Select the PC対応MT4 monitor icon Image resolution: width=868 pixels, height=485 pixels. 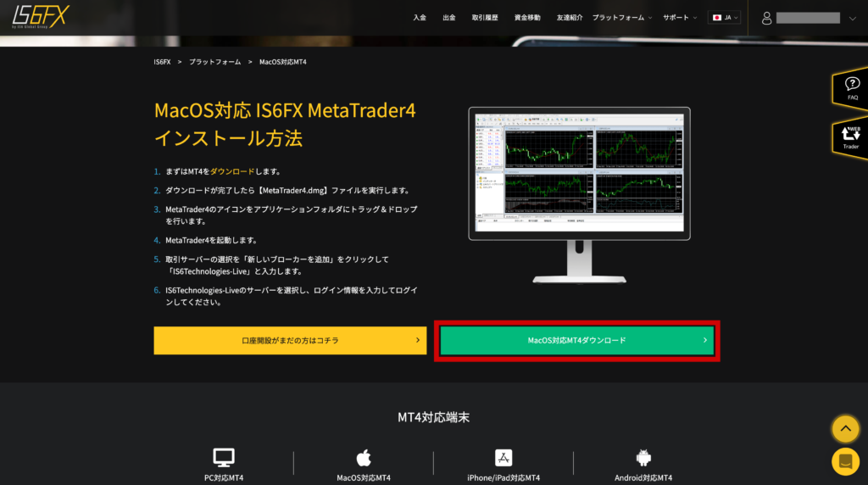[x=224, y=458]
